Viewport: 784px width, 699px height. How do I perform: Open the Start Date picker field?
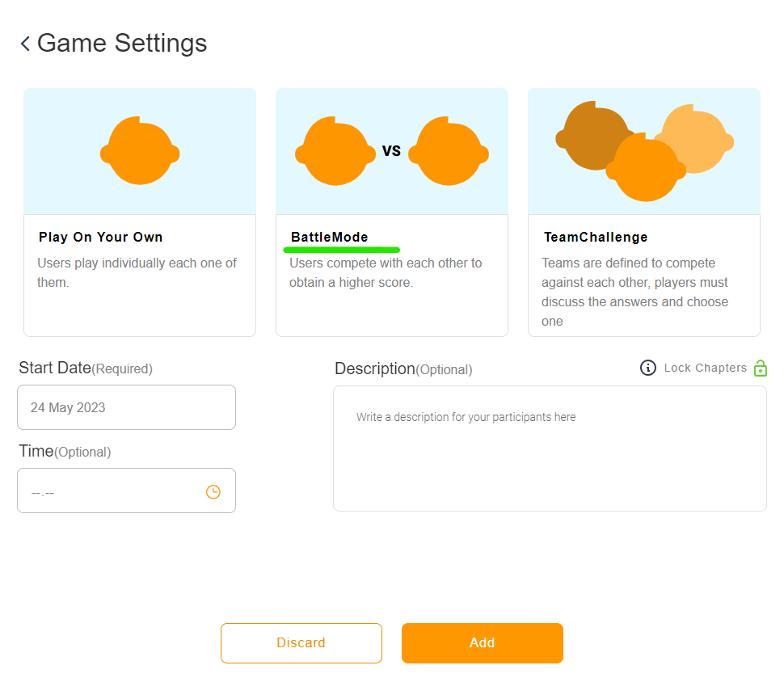point(127,407)
